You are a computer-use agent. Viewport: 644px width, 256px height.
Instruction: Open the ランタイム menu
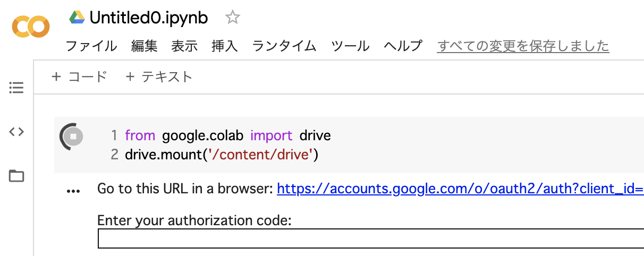point(284,46)
